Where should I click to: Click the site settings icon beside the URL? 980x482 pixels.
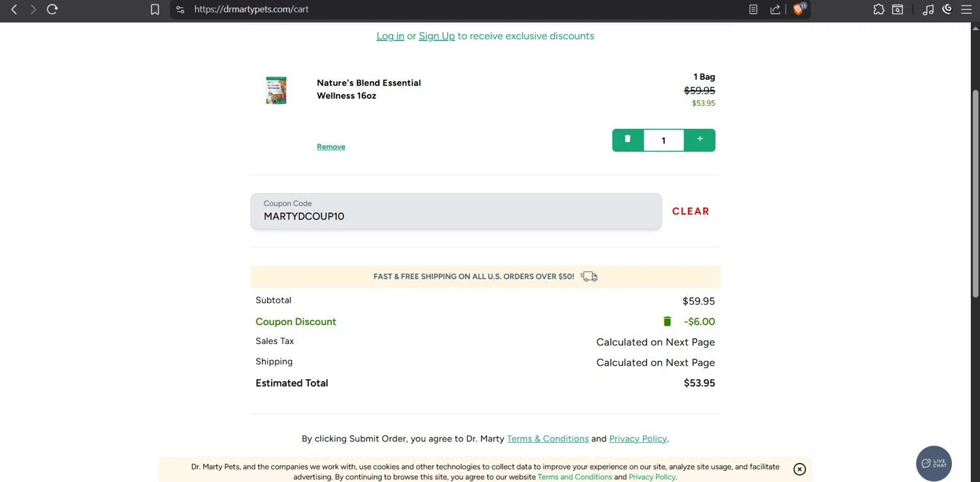180,9
